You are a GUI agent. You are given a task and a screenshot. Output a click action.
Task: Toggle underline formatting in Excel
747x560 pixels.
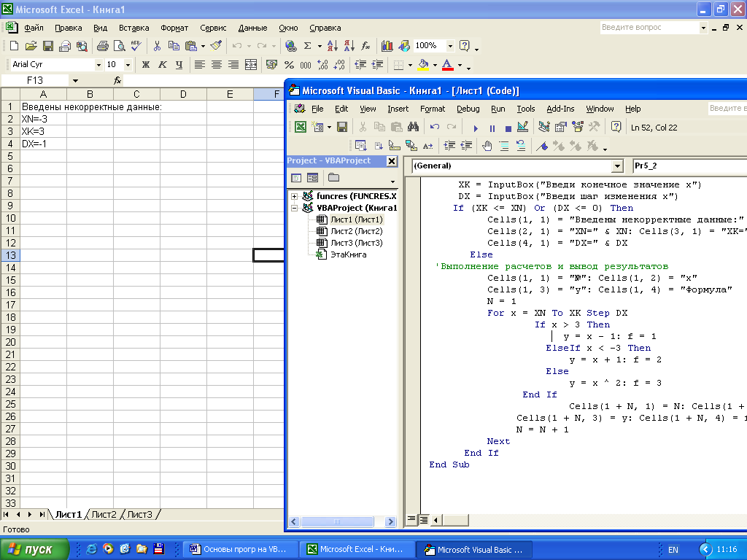[179, 65]
